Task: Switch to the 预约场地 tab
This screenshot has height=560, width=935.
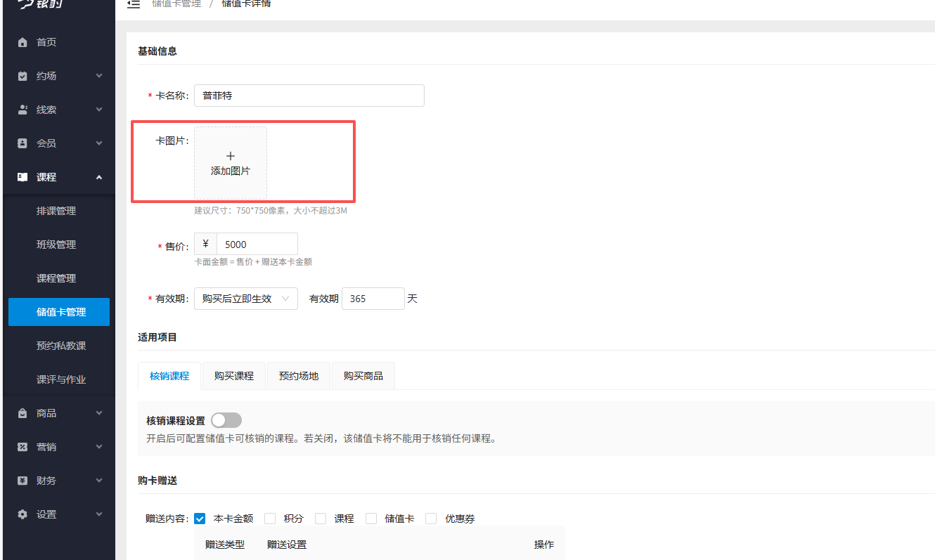Action: 298,375
